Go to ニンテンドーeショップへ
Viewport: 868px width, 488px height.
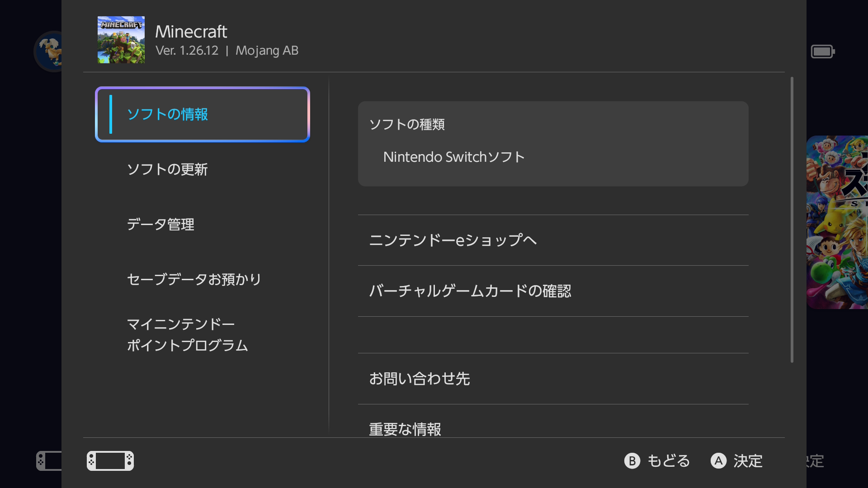coord(553,240)
